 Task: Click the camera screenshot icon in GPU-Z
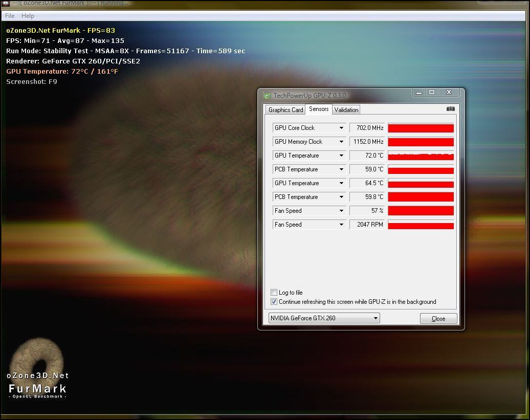click(450, 109)
